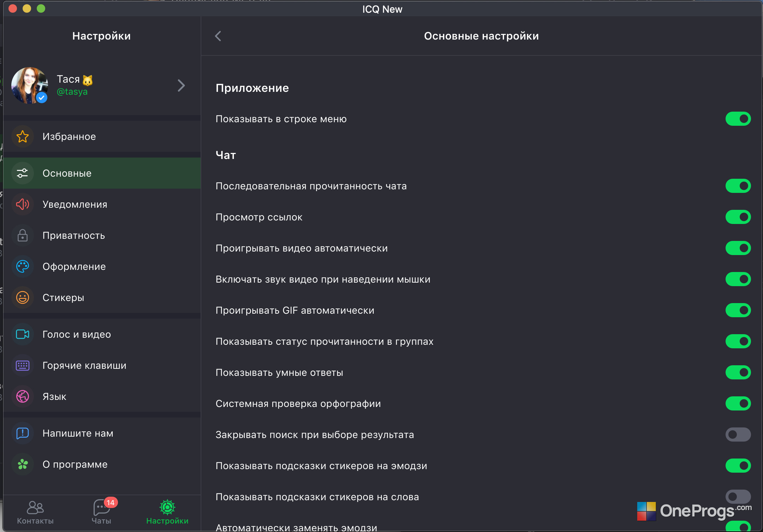Close the ICQ New window
This screenshot has width=763, height=532.
(13, 8)
